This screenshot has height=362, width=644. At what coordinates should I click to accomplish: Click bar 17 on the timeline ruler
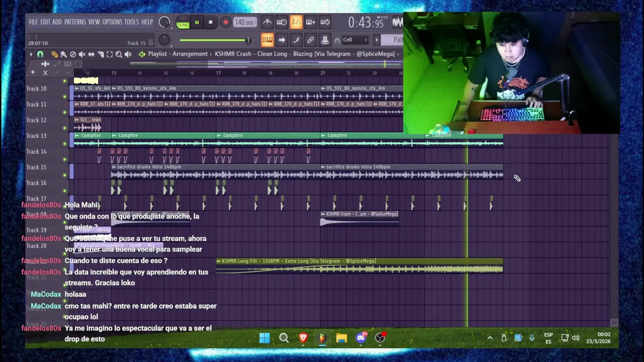point(218,73)
